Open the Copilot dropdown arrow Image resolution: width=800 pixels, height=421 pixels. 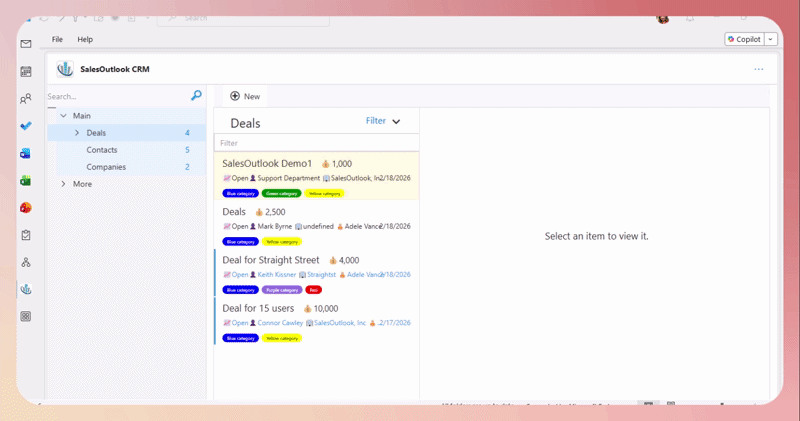coord(770,39)
